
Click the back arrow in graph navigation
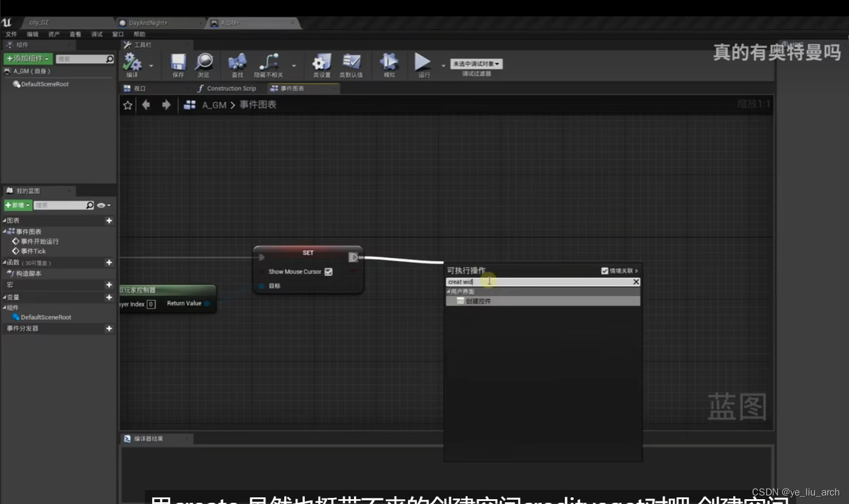pyautogui.click(x=146, y=105)
